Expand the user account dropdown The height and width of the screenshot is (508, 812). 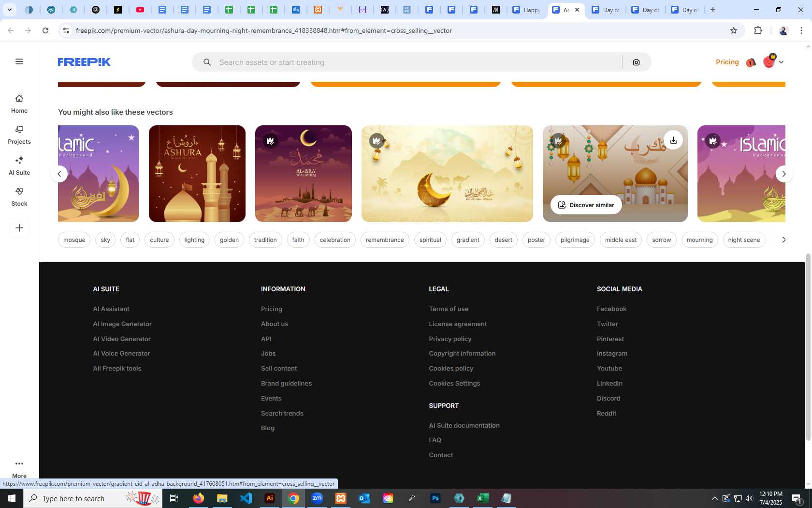(781, 62)
